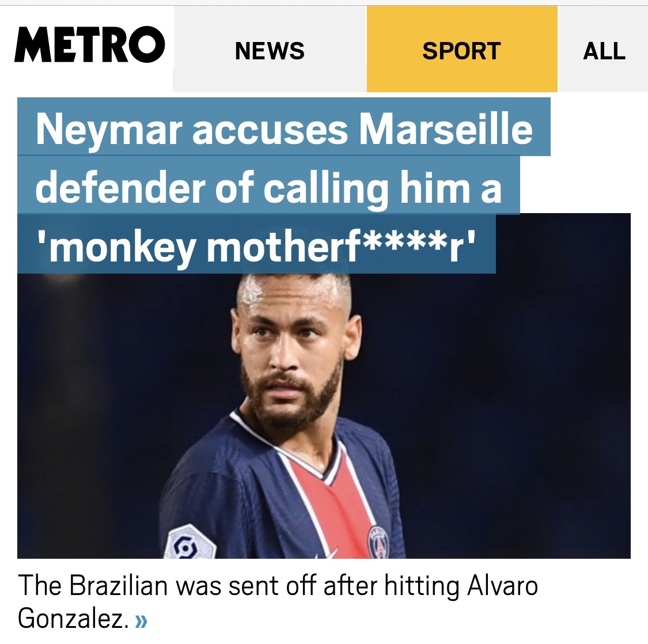
Task: Click the word 'Gonzalez' in the caption
Action: click(70, 619)
